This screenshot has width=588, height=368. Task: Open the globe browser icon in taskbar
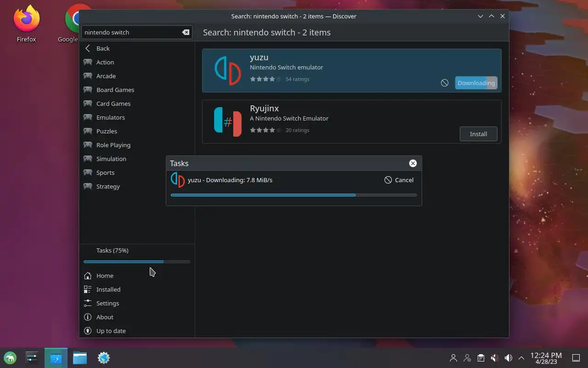[x=104, y=357]
